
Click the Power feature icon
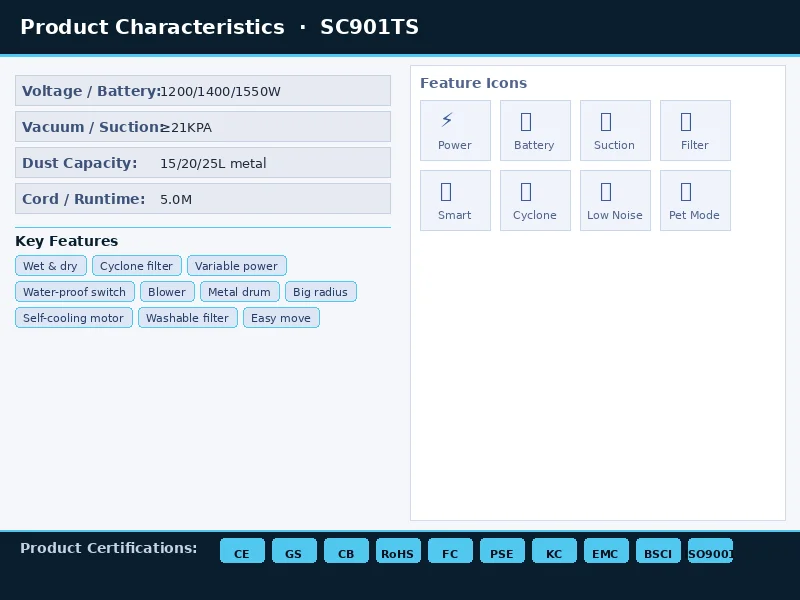coord(455,131)
